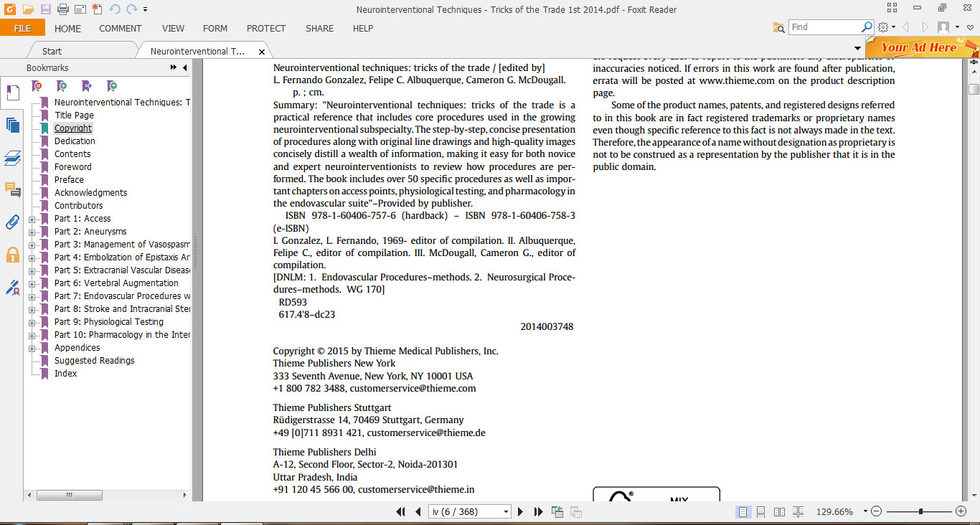
Task: Delete the selected bookmark icon
Action: [37, 86]
